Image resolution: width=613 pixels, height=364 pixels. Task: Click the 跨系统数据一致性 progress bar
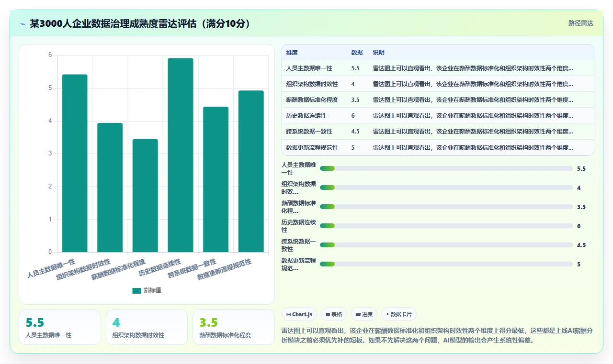coord(446,245)
